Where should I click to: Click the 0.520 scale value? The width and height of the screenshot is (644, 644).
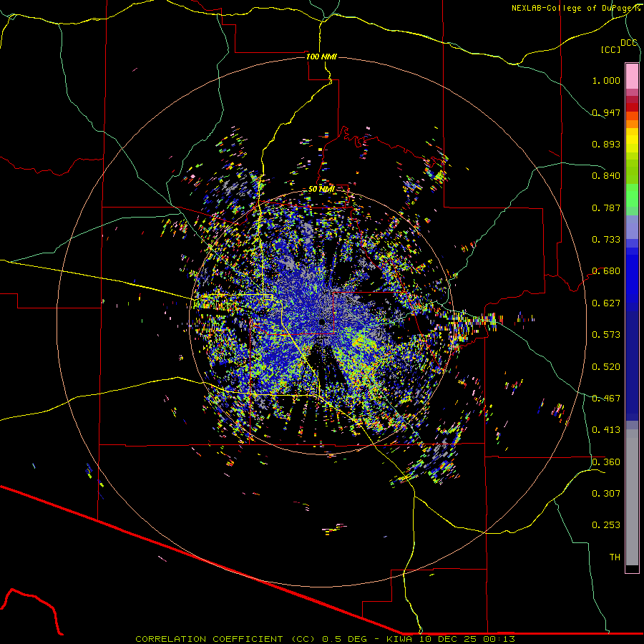[606, 367]
